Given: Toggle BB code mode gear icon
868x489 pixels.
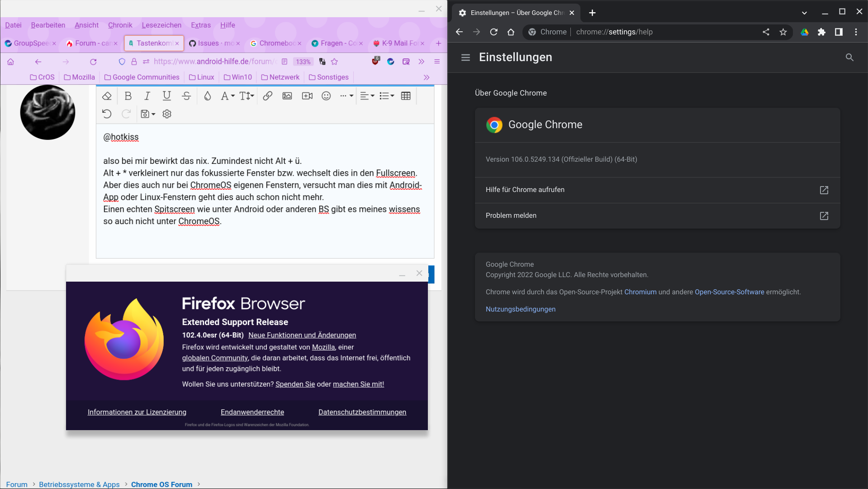Looking at the screenshot, I should point(167,114).
